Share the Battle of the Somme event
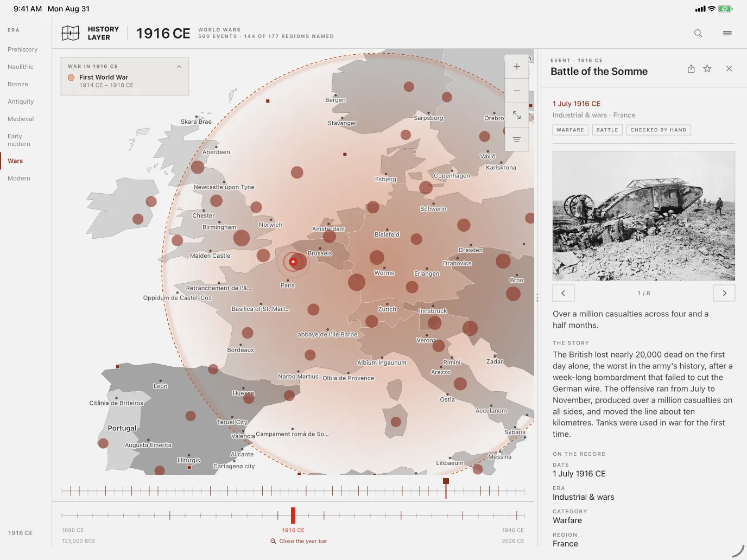 [x=691, y=69]
